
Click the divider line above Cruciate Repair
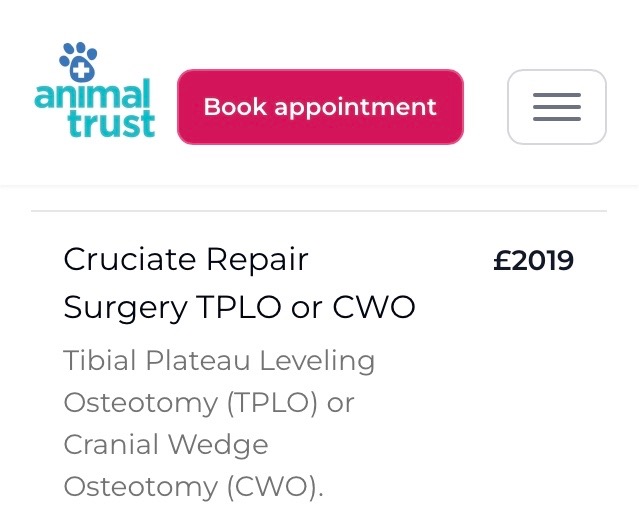[319, 211]
